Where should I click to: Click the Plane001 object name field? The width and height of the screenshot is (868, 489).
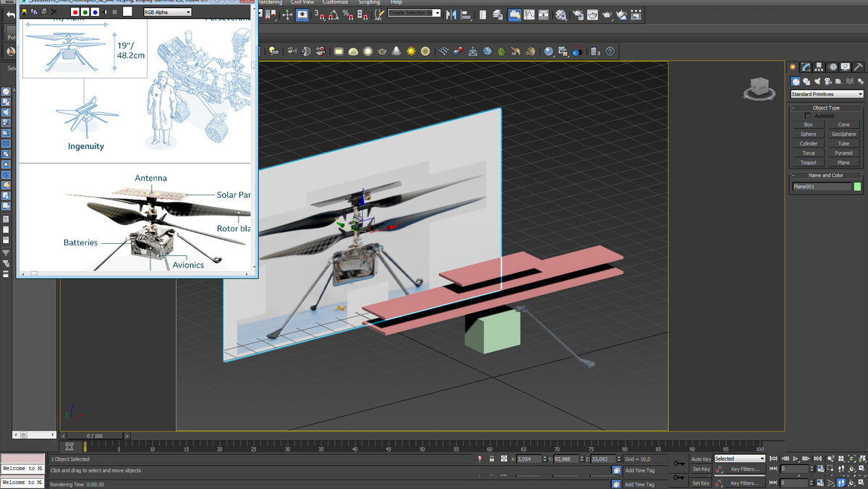click(822, 187)
